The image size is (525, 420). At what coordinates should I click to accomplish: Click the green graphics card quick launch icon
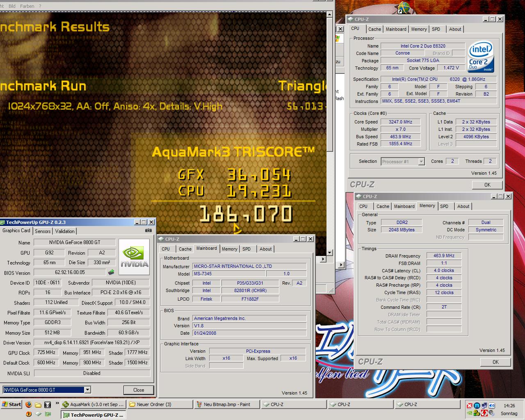pyautogui.click(x=48, y=414)
